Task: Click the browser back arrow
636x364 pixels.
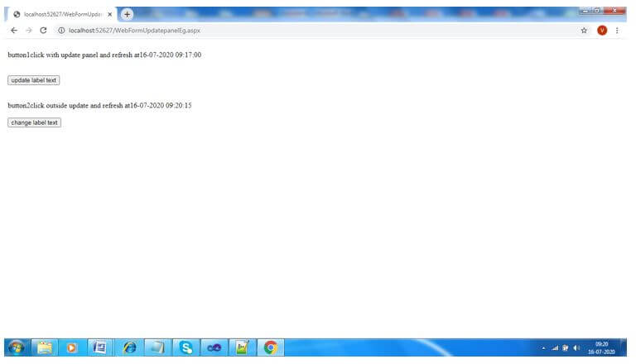Action: 14,31
